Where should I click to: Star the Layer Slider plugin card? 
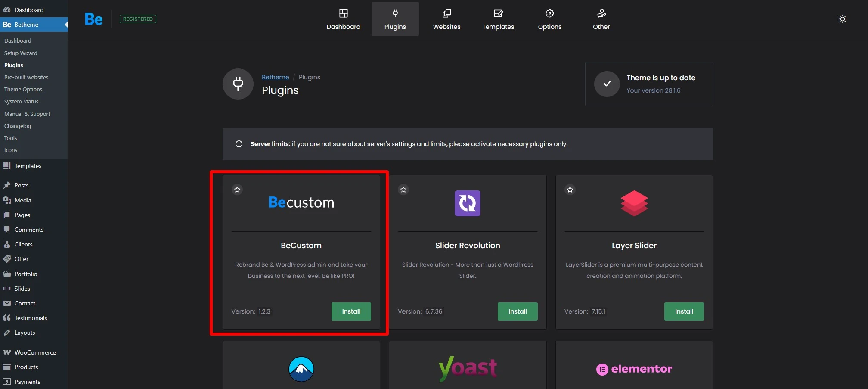pyautogui.click(x=570, y=190)
